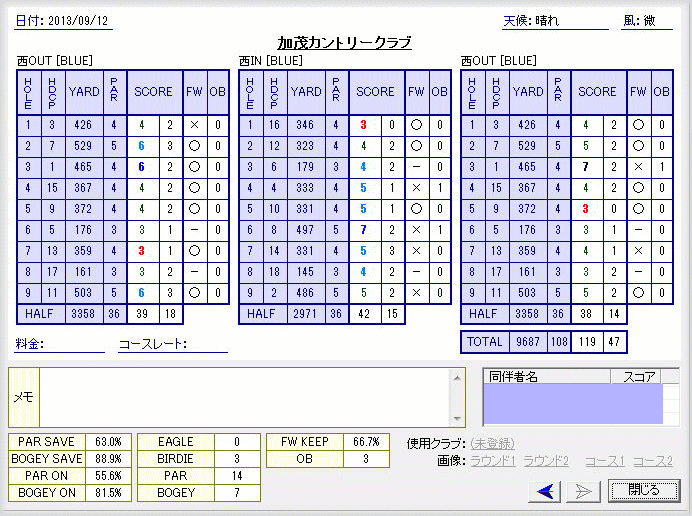The height and width of the screenshot is (516, 692).
Task: Open the (未登録) used clubs link
Action: [x=493, y=443]
